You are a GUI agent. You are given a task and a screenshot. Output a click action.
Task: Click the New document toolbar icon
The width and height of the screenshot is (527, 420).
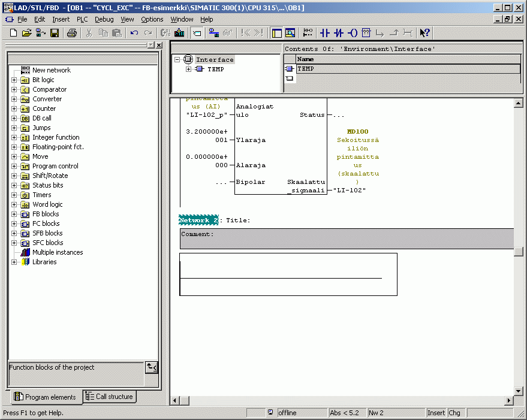(13, 33)
